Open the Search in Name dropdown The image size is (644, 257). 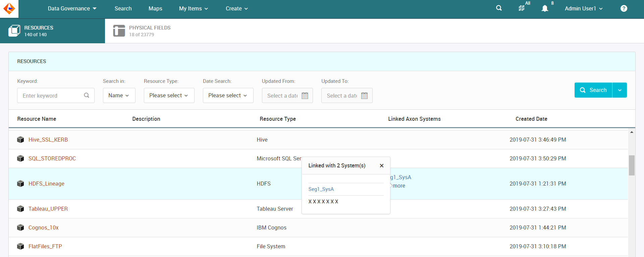pyautogui.click(x=119, y=95)
